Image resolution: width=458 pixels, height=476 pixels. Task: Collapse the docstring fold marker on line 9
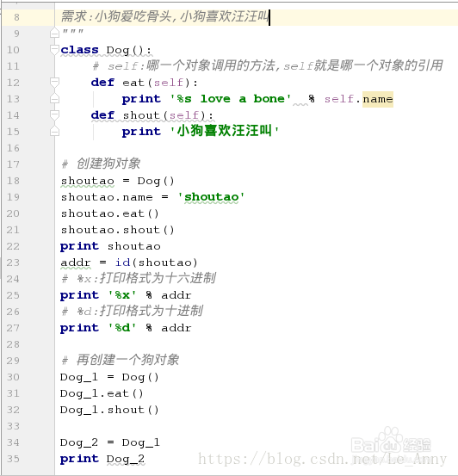(x=54, y=33)
